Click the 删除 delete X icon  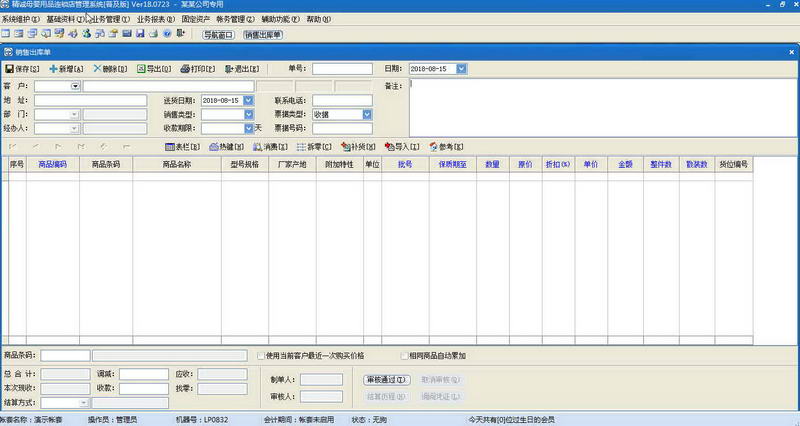(97, 68)
